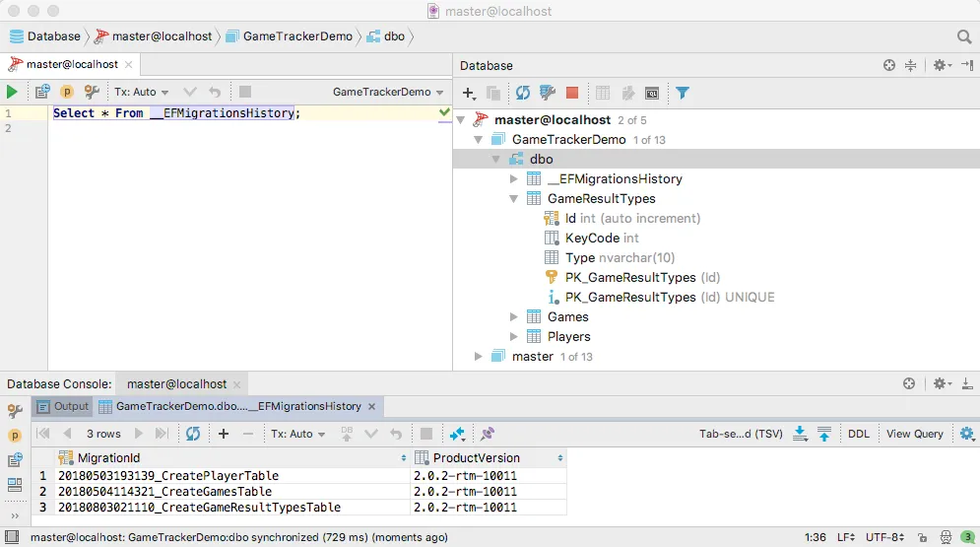980x547 pixels.
Task: Stop query with the editor stop square
Action: pyautogui.click(x=245, y=92)
